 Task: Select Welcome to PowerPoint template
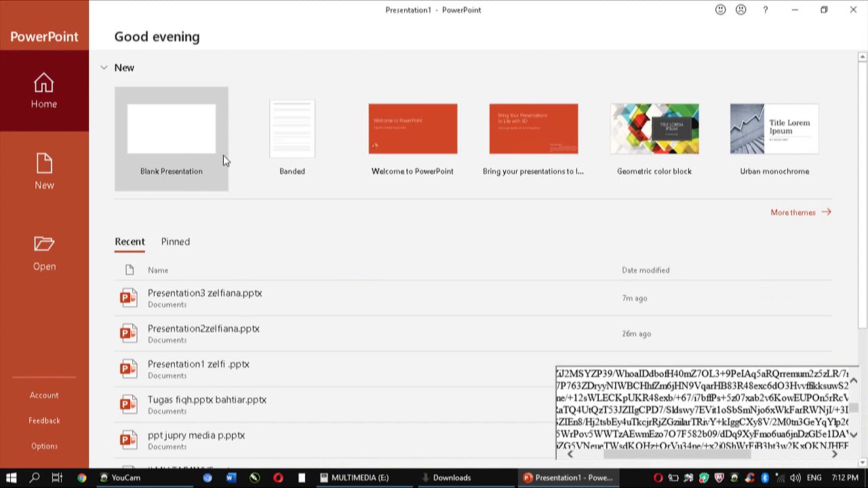point(413,139)
